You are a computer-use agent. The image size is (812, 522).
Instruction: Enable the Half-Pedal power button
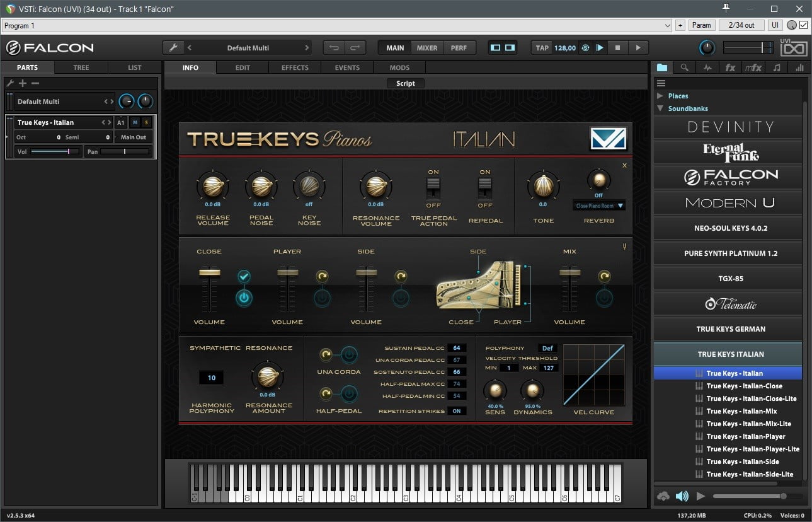349,394
